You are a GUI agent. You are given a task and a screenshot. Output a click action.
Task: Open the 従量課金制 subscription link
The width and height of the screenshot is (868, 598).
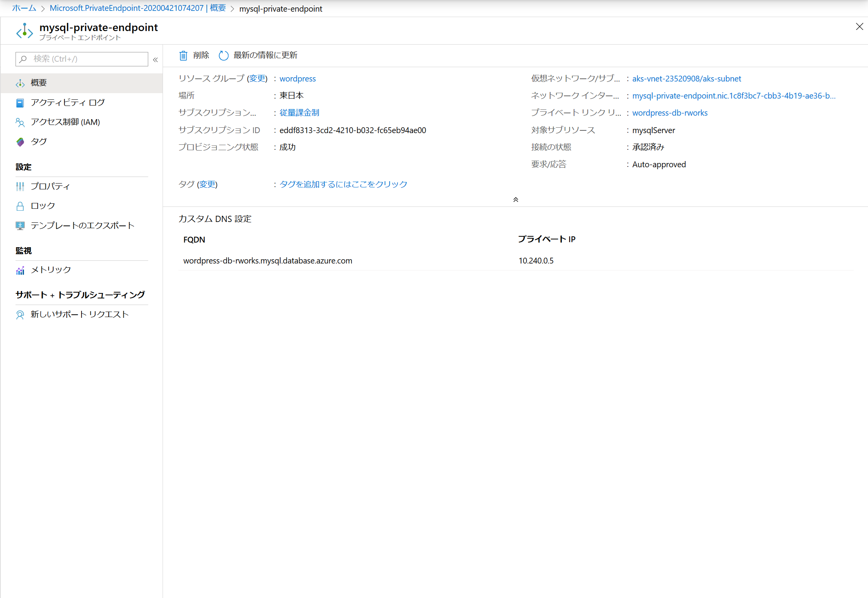299,113
